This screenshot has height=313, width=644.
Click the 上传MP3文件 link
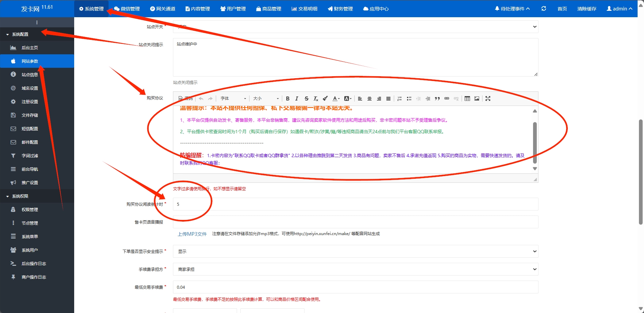tap(192, 234)
